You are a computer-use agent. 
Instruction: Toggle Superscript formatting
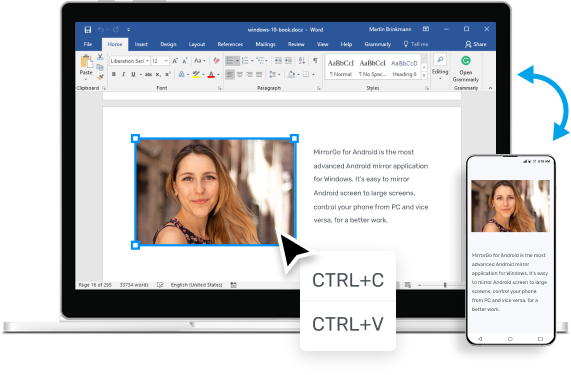[x=168, y=74]
